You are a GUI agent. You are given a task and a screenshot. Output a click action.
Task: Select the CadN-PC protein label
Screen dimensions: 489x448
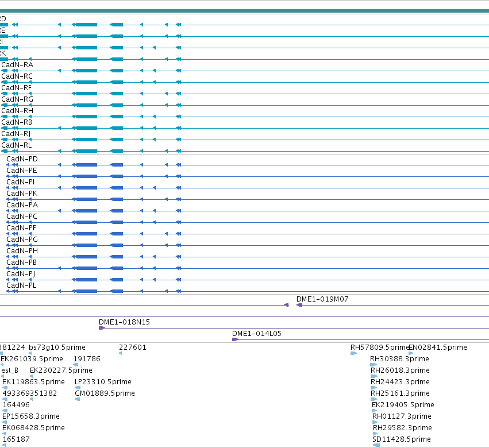pos(22,217)
